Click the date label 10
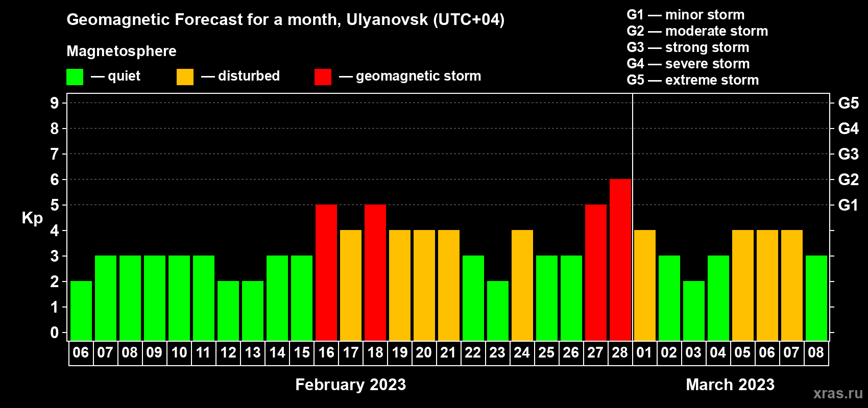868x408 pixels. click(x=179, y=353)
